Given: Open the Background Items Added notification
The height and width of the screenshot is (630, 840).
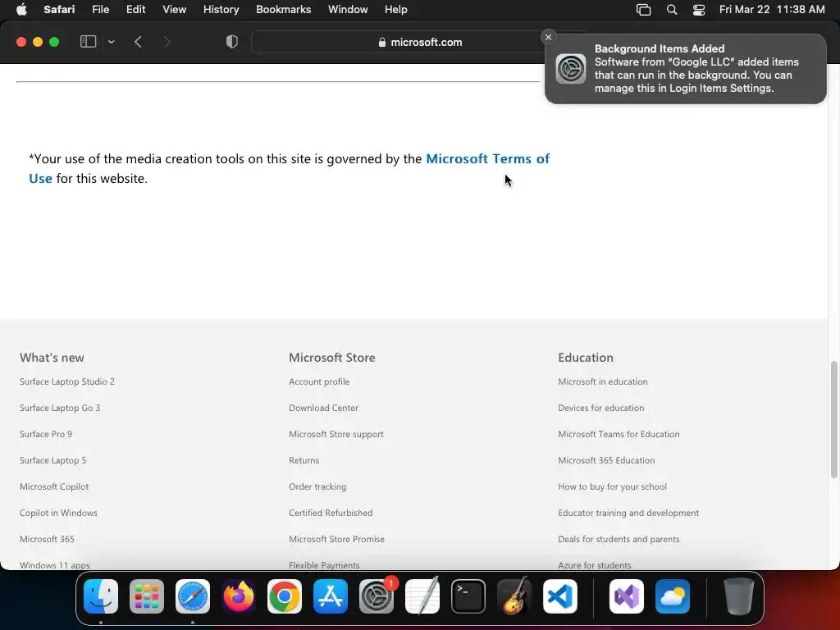Looking at the screenshot, I should point(685,69).
